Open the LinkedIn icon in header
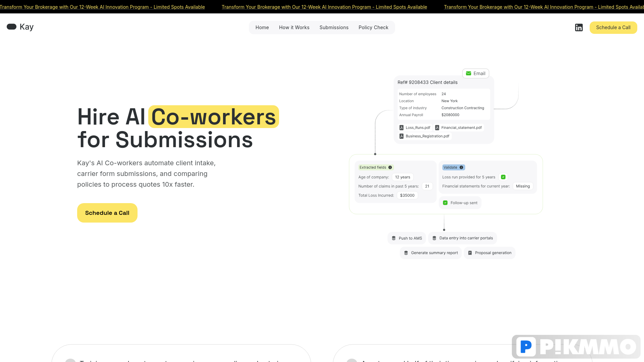Viewport: 644px width, 362px height. tap(579, 27)
